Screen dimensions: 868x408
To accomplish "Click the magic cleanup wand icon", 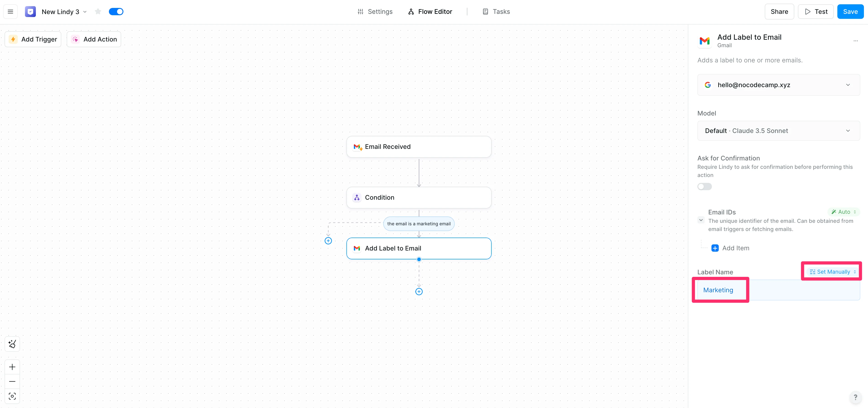I will [12, 344].
